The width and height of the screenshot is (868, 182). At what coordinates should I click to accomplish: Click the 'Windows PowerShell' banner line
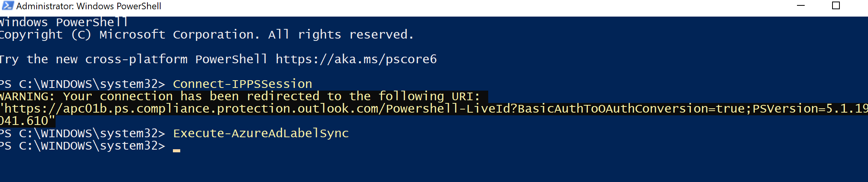[64, 22]
